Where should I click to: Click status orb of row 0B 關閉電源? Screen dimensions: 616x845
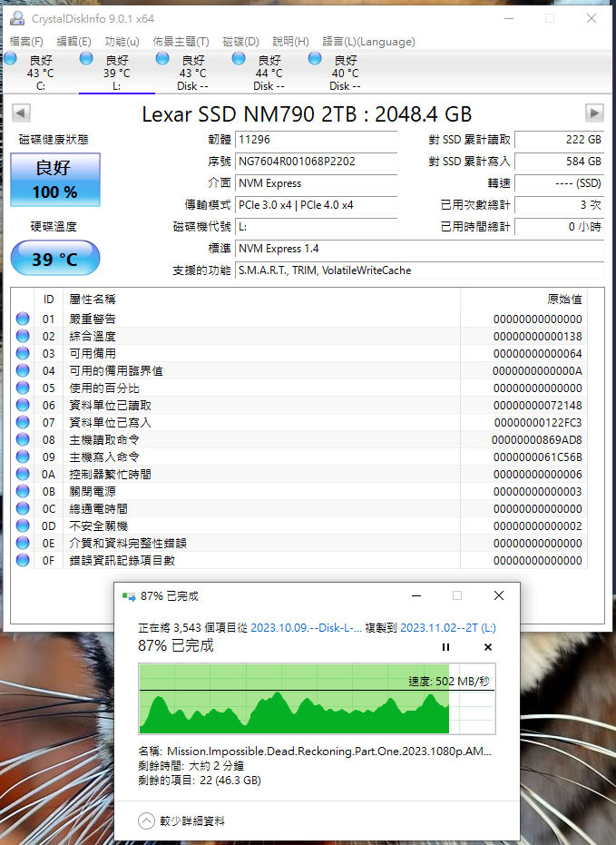tap(23, 491)
